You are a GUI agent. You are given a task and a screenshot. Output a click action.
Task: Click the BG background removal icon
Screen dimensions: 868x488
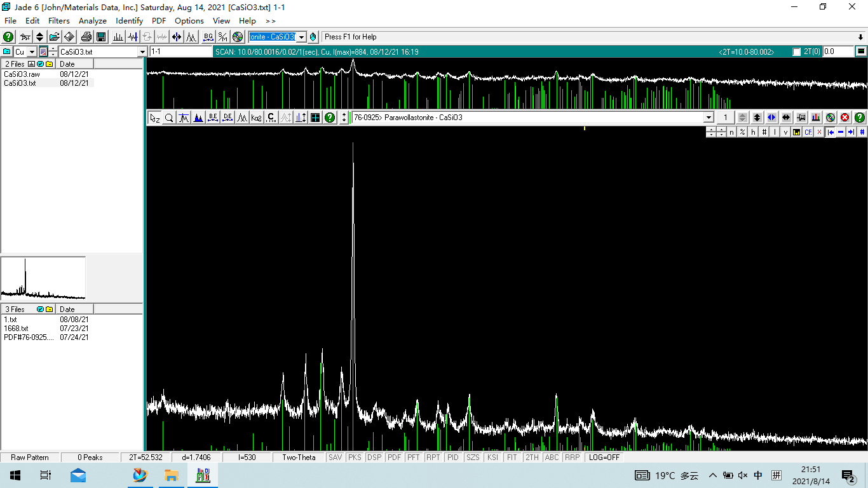(x=208, y=37)
